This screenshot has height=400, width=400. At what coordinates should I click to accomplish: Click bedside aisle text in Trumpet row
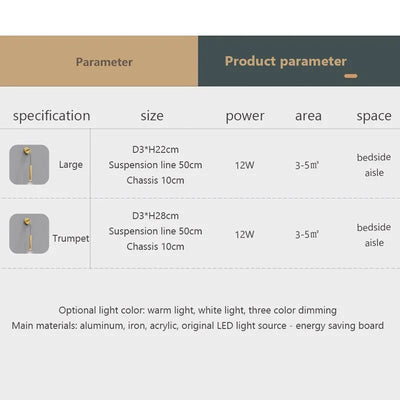coord(374,235)
